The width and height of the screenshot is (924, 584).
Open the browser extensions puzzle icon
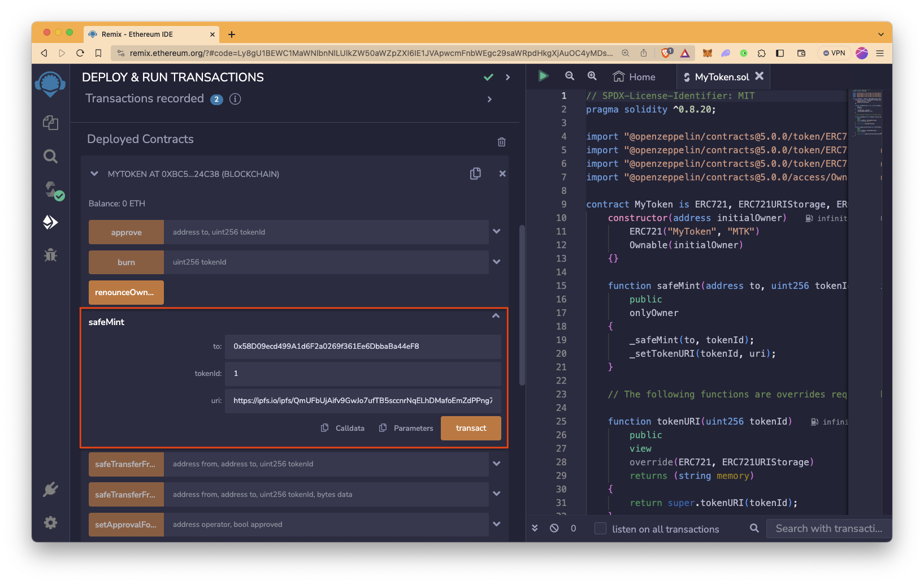(762, 53)
